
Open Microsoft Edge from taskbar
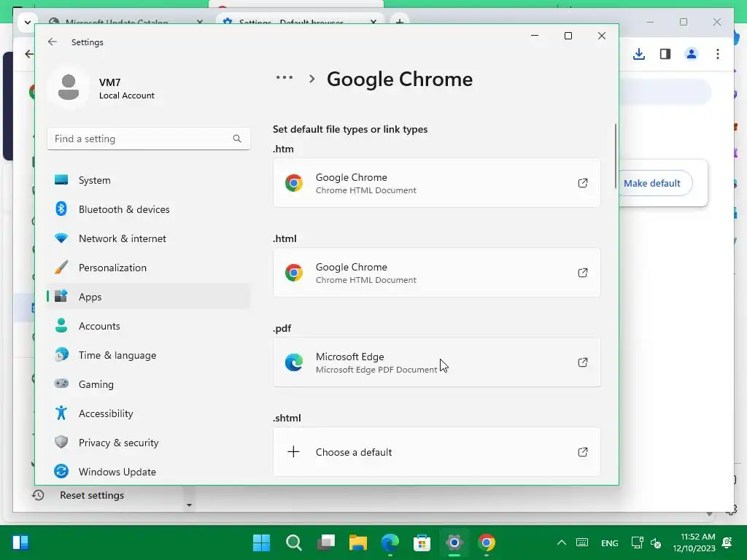point(390,542)
